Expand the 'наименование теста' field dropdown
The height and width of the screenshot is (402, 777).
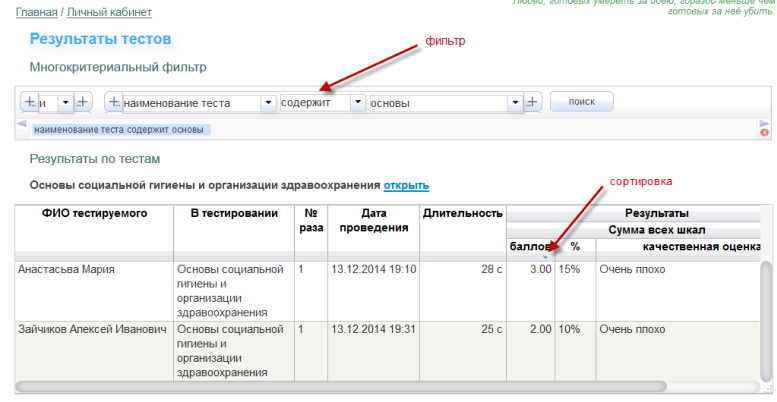(268, 102)
